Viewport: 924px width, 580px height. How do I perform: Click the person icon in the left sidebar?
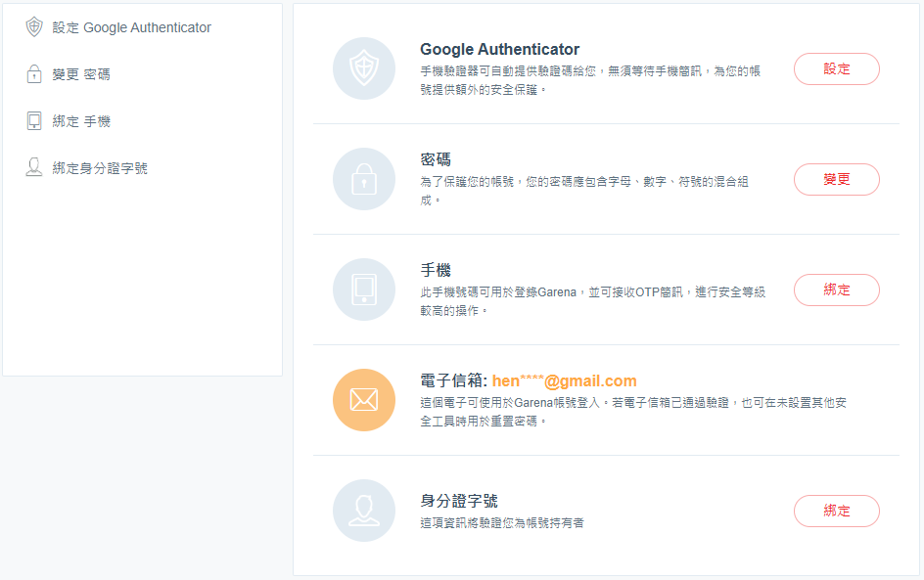click(34, 168)
